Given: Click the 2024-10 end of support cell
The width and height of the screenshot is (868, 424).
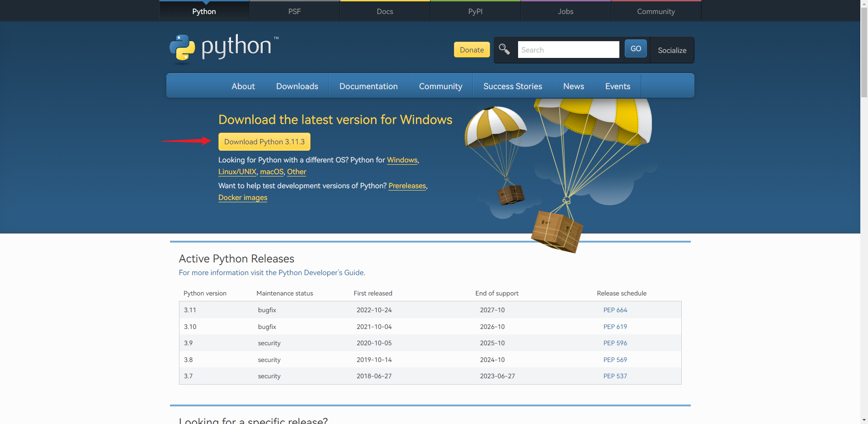Looking at the screenshot, I should pyautogui.click(x=492, y=360).
